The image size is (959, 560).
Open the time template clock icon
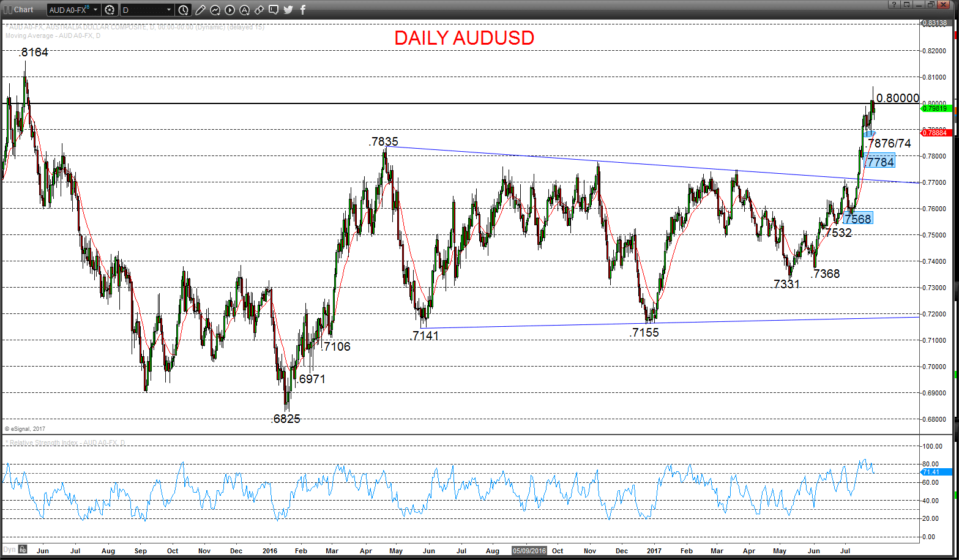pyautogui.click(x=184, y=10)
